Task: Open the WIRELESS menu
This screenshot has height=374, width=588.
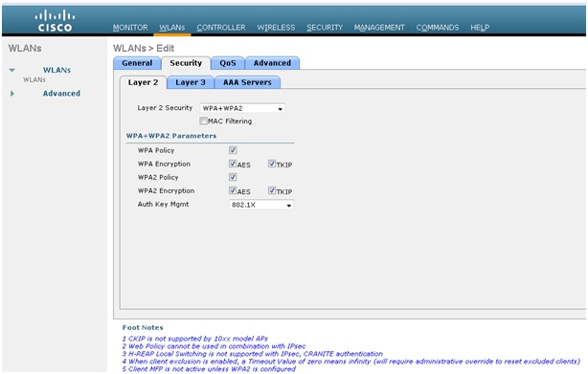Action: [x=276, y=28]
